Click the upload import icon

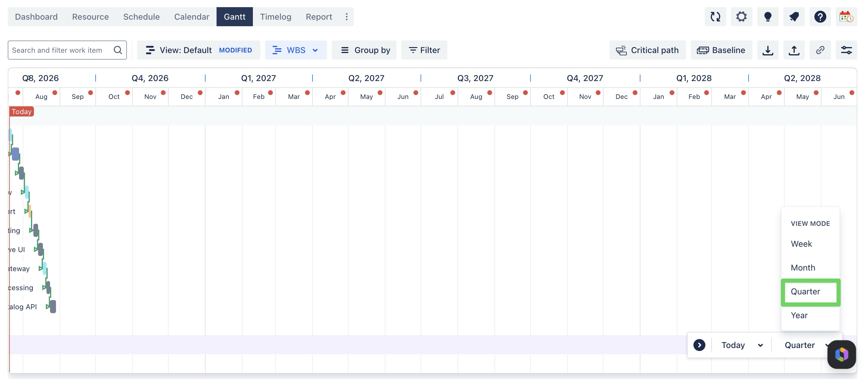click(x=794, y=50)
